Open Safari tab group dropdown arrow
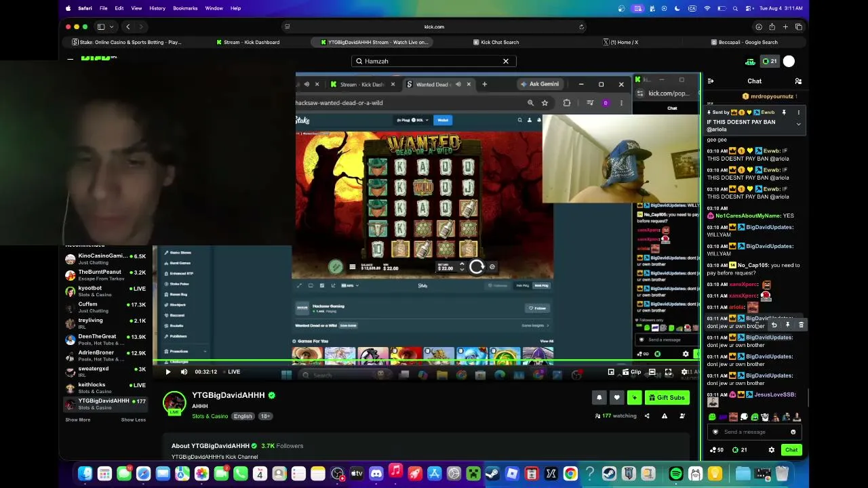 point(111,26)
